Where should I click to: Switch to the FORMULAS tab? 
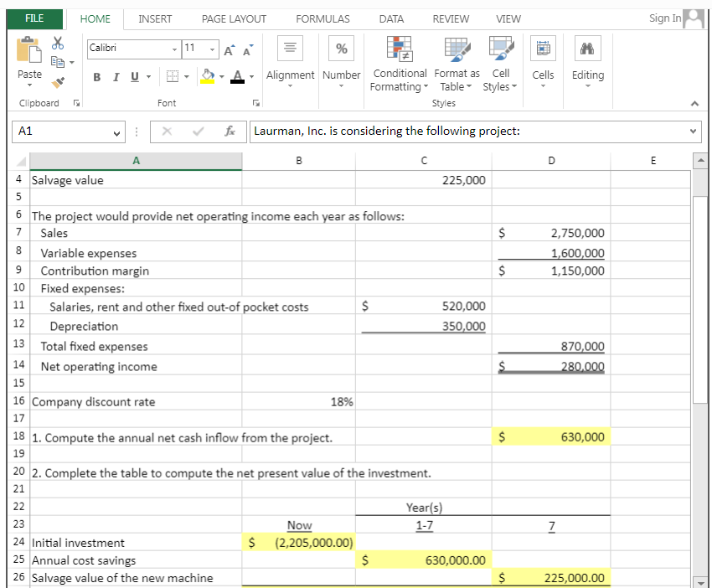click(322, 18)
